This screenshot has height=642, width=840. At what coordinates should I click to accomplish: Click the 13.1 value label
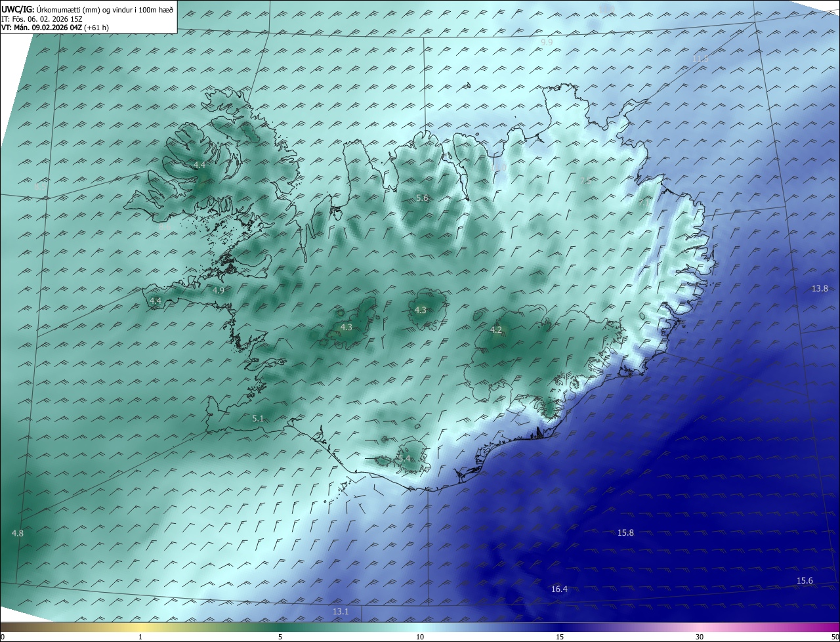tap(341, 612)
